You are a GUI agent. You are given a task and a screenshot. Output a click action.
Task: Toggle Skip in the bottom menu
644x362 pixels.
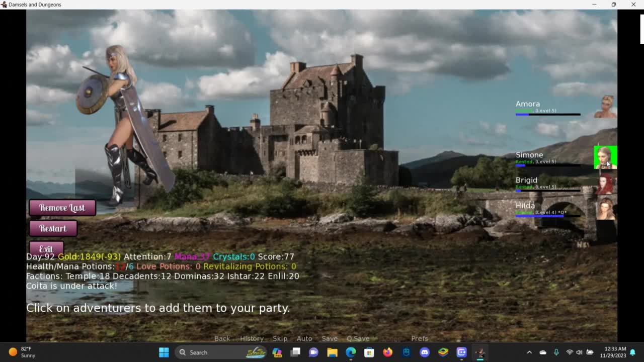pos(280,338)
